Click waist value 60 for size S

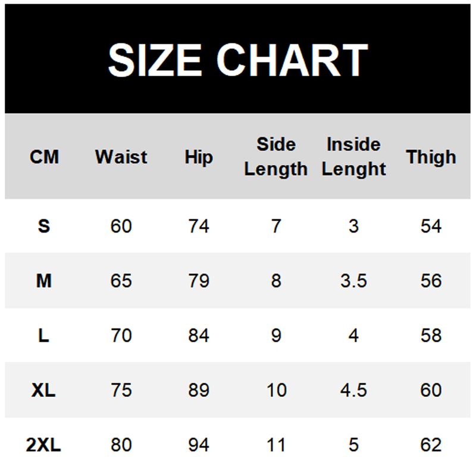point(121,226)
